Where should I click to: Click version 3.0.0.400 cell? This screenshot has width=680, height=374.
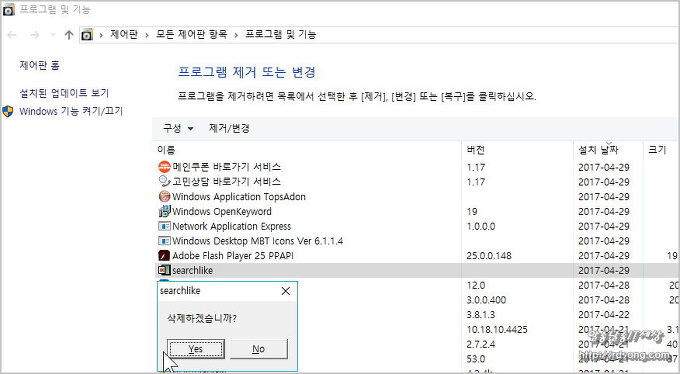tap(487, 300)
